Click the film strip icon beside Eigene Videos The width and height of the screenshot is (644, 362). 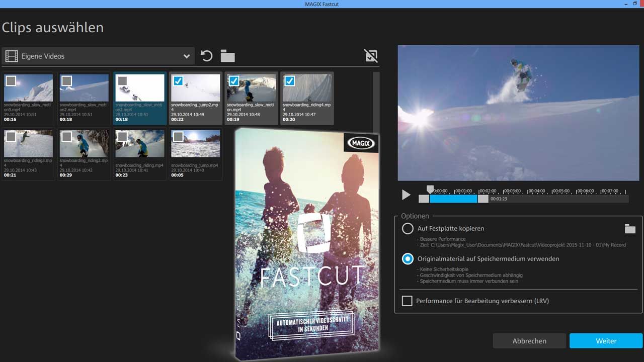11,56
